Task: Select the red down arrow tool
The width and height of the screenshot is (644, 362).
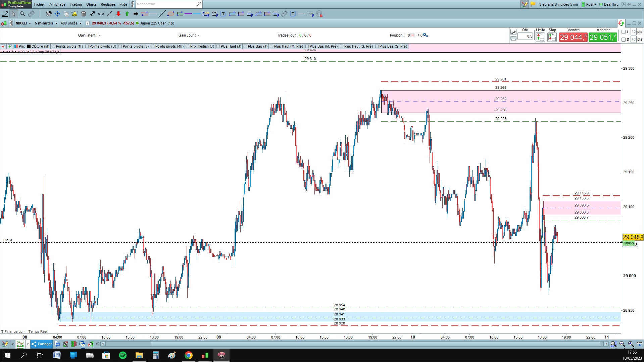Action: pos(118,14)
